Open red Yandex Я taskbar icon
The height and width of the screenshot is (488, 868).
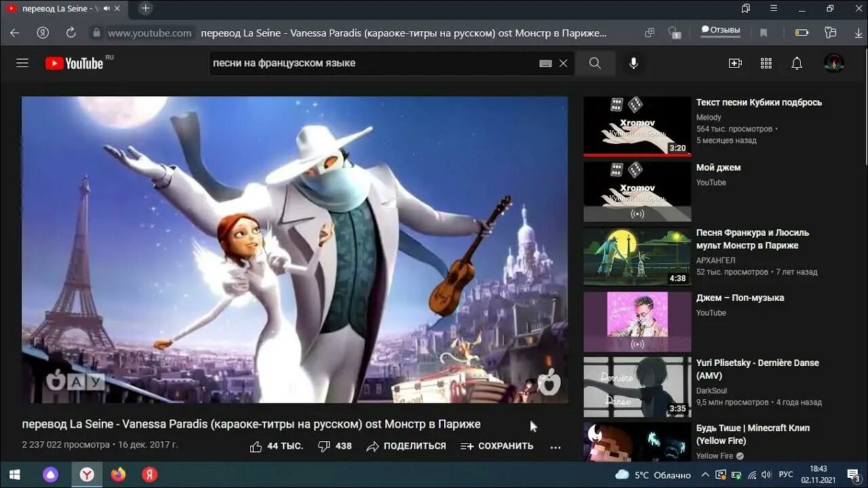150,474
